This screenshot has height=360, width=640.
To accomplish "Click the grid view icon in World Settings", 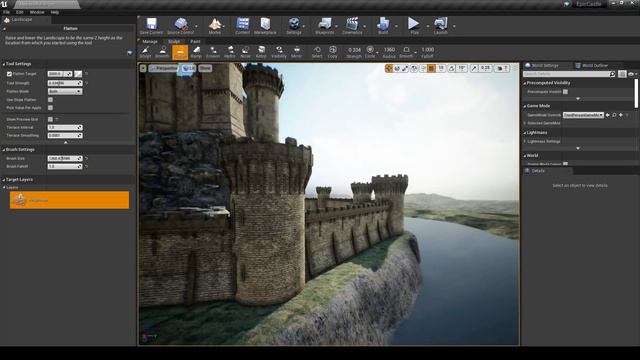I will point(622,74).
